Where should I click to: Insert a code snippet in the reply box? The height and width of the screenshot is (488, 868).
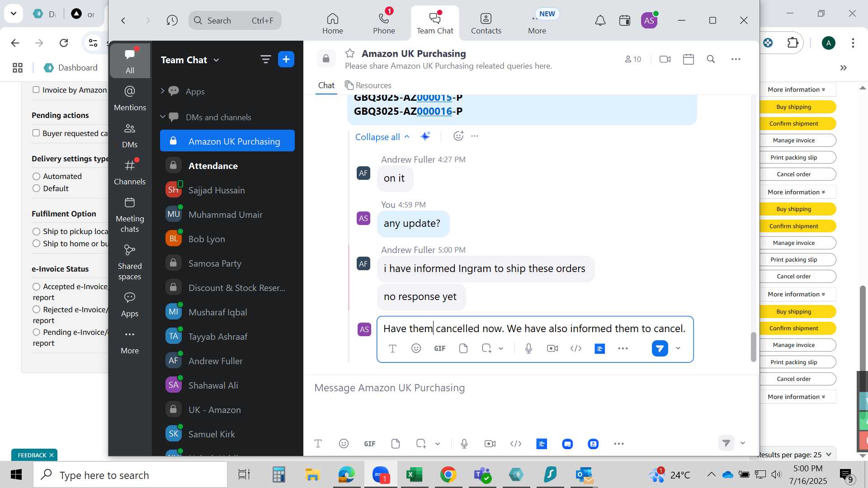tap(576, 348)
